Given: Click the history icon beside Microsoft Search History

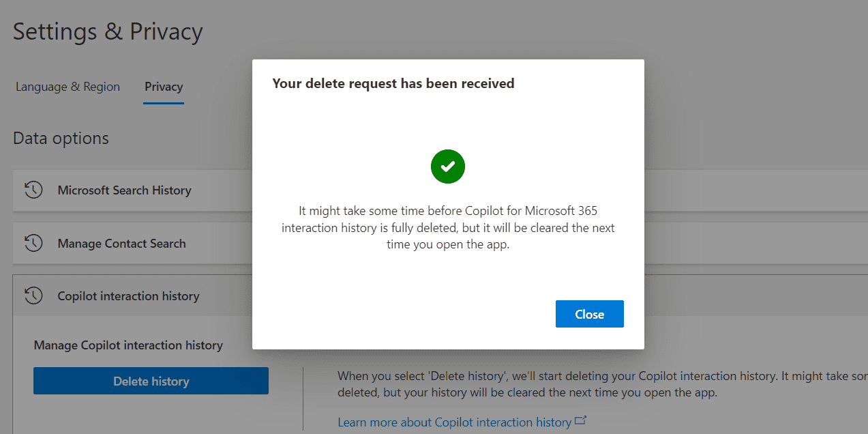Looking at the screenshot, I should pos(33,190).
